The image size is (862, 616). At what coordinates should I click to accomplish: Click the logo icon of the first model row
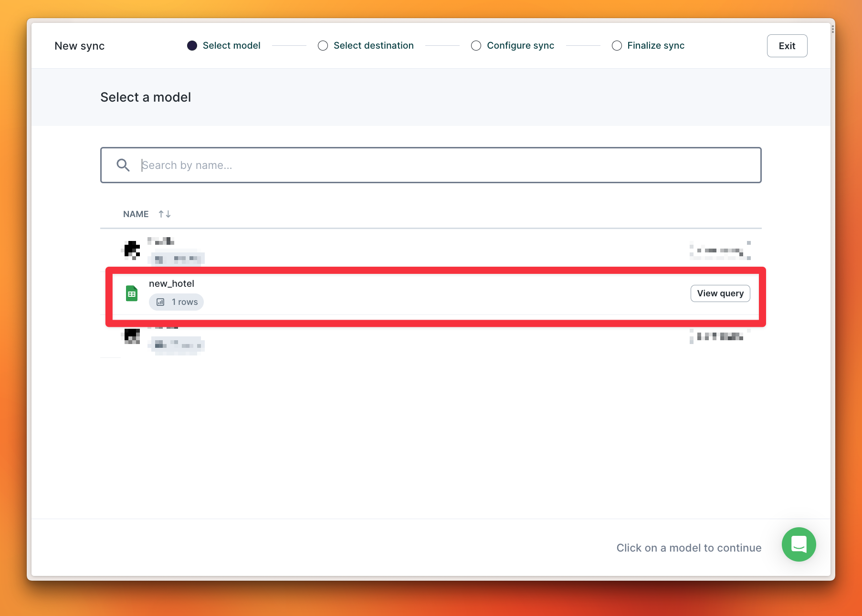coord(131,250)
